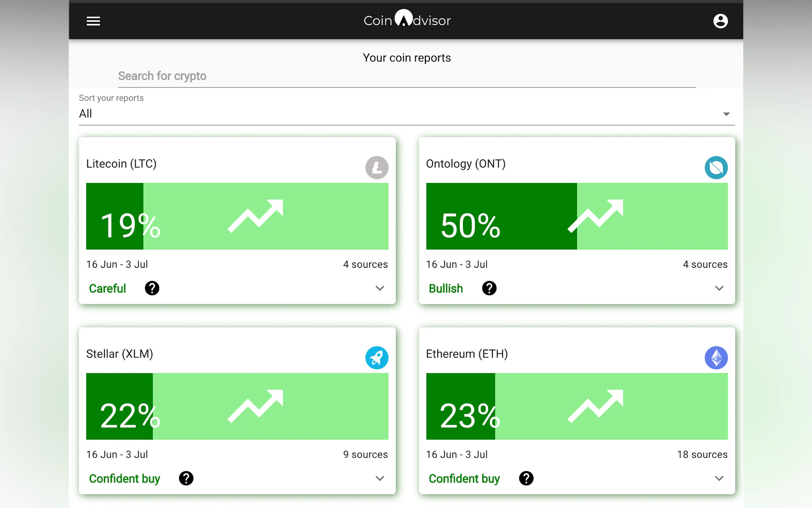Click the date range on Litecoin card

pos(117,265)
